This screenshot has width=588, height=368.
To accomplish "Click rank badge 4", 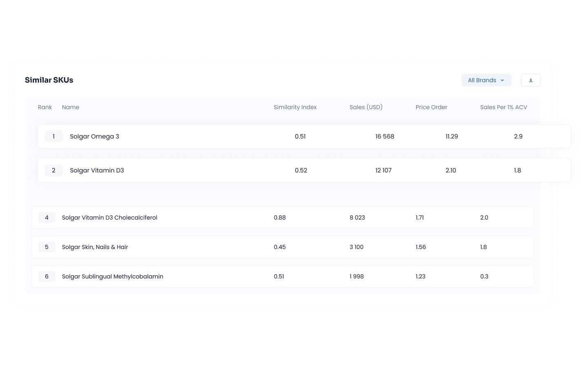I will click(x=47, y=218).
